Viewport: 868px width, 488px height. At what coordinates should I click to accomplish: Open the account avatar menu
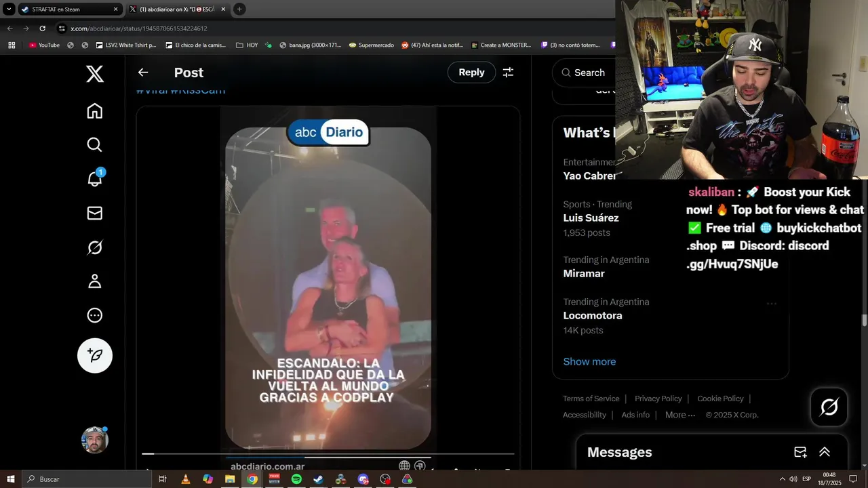coord(95,440)
